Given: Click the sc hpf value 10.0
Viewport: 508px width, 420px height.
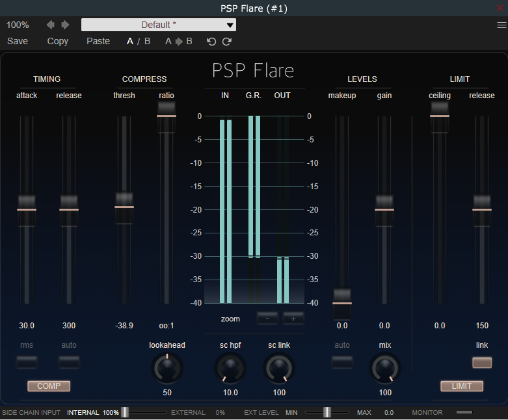Looking at the screenshot, I should click(x=230, y=393).
